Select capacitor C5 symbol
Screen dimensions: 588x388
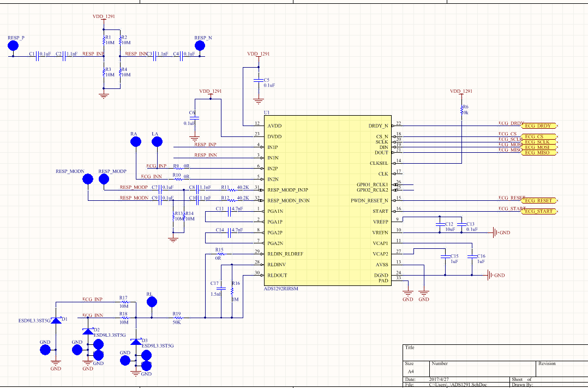coord(259,80)
